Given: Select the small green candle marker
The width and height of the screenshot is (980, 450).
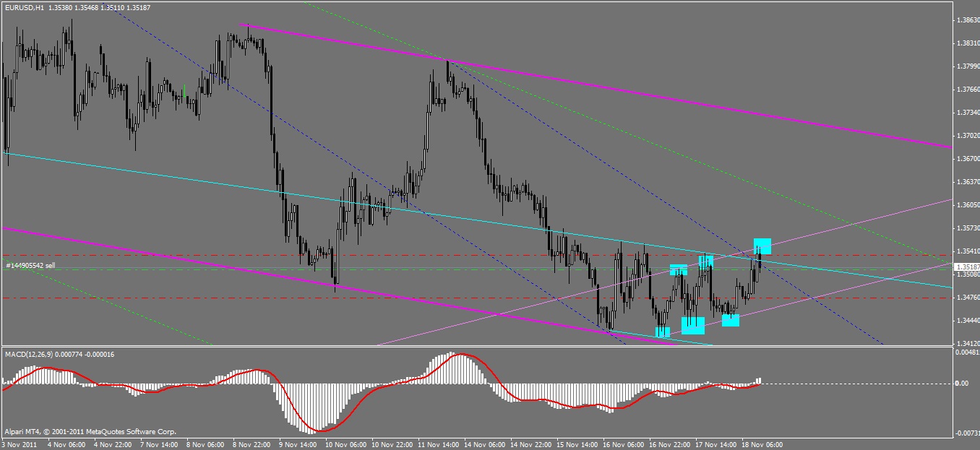Looking at the screenshot, I should (x=184, y=90).
